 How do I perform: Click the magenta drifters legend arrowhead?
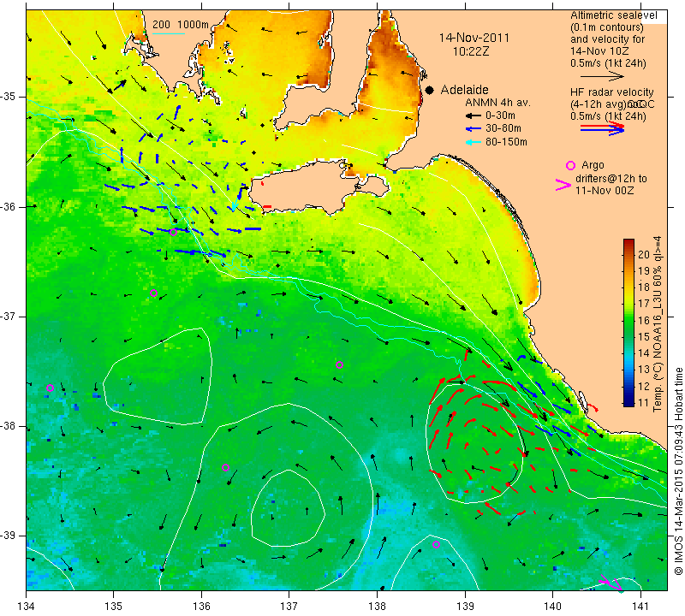coord(563,185)
